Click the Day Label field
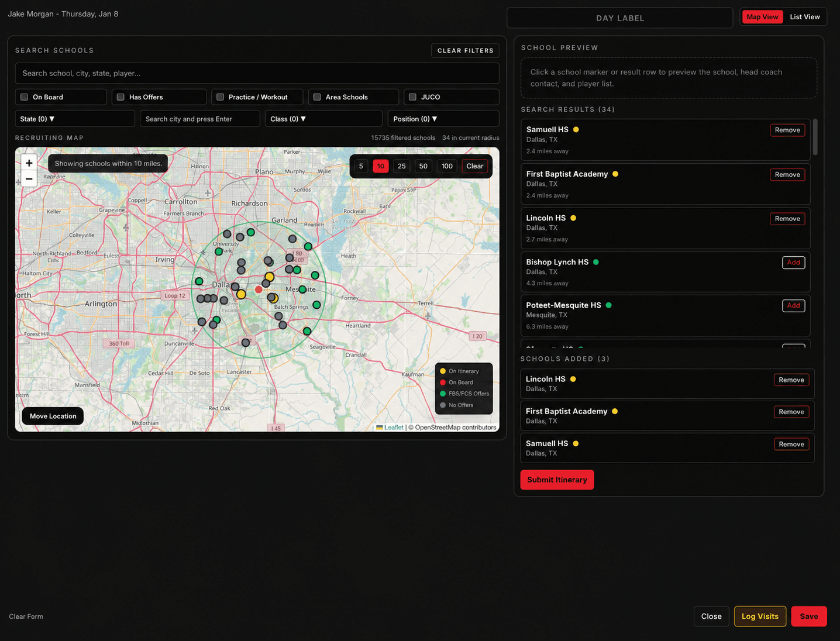The width and height of the screenshot is (840, 641). tap(620, 18)
